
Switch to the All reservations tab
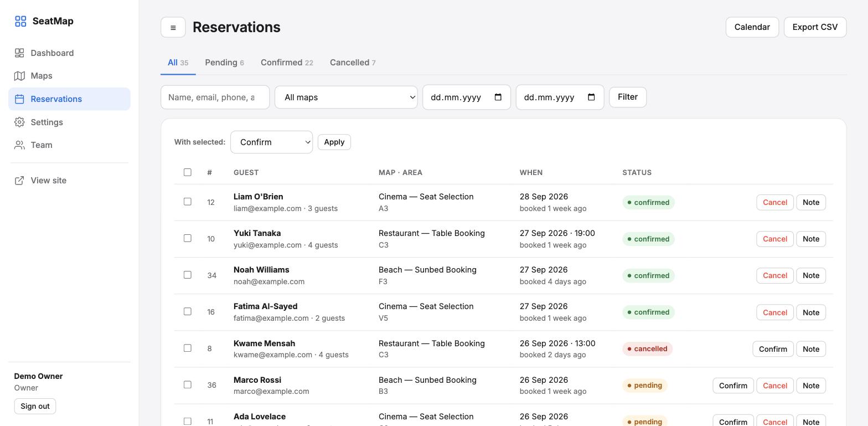(x=178, y=63)
